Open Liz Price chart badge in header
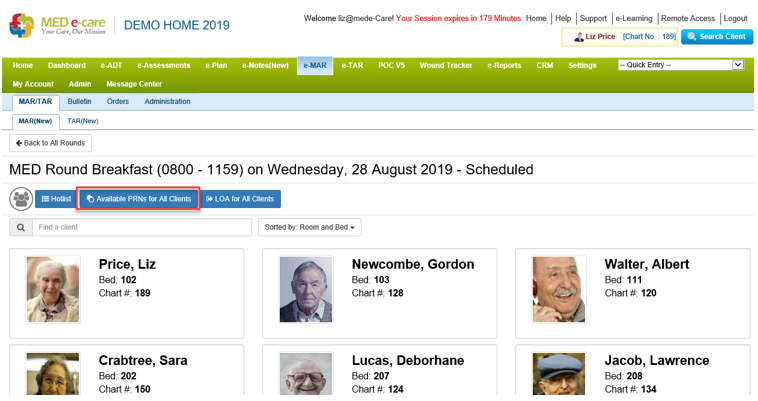Image resolution: width=758 pixels, height=401 pixels. (619, 37)
